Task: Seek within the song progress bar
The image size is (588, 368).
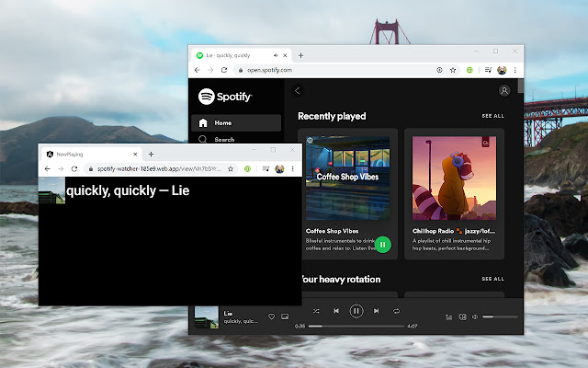Action: (x=356, y=326)
